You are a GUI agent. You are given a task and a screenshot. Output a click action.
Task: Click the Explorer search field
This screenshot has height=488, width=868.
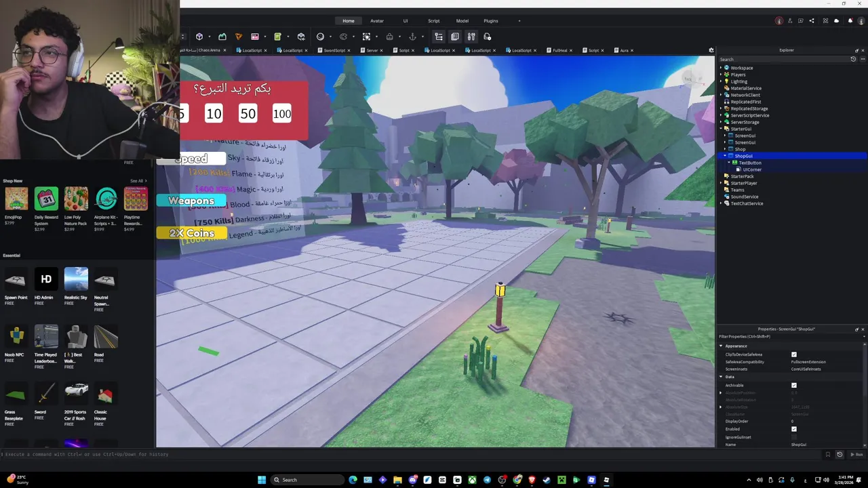pos(783,59)
